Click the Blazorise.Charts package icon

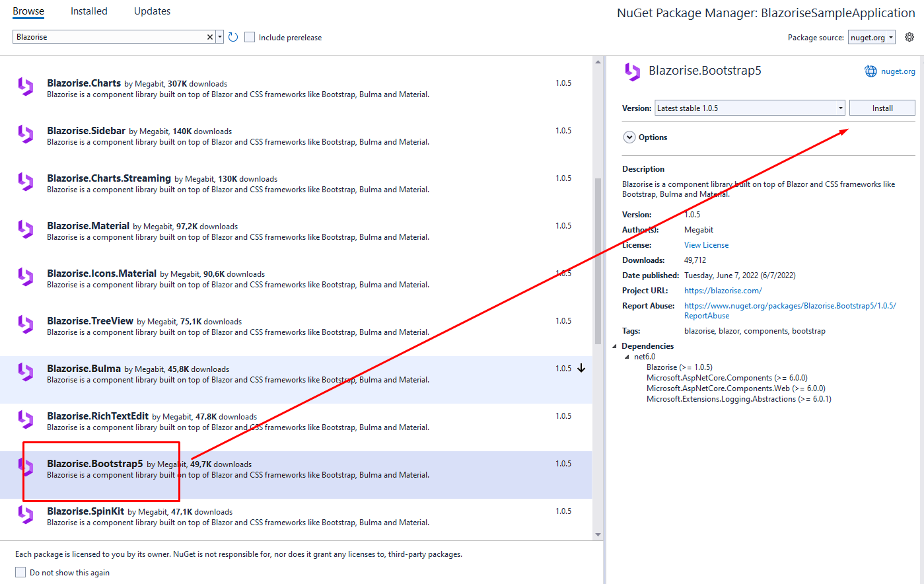click(25, 87)
